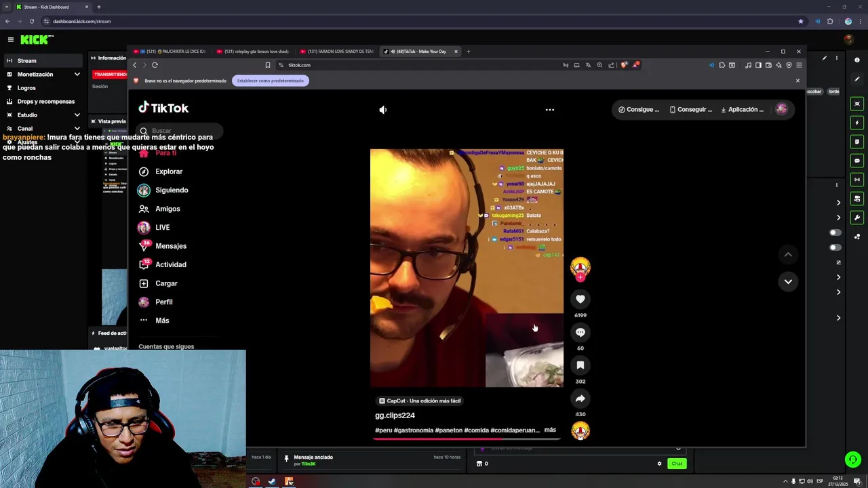Switch to 'roleplay gta faraon love shady' tab
Screen dimensions: 868x488
[254, 52]
